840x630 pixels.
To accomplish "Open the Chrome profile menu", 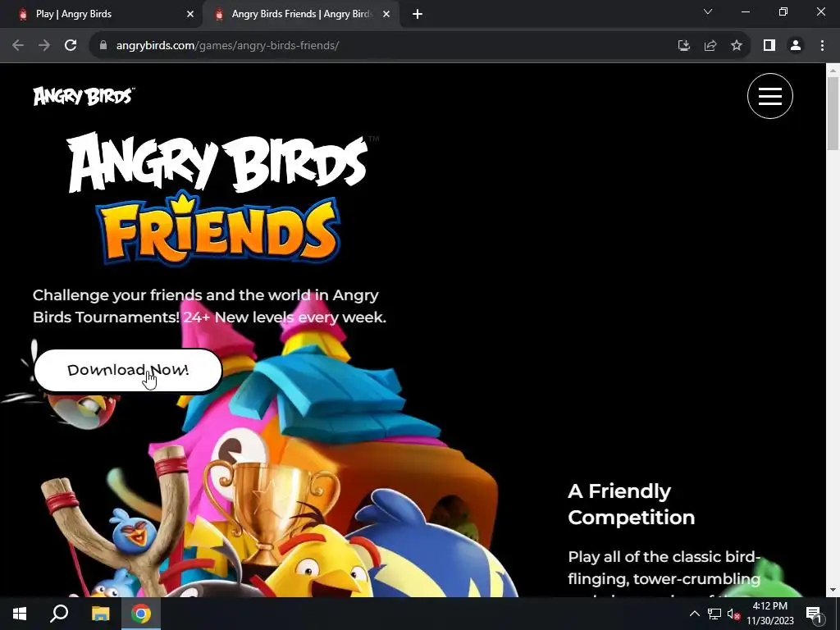I will pos(796,46).
